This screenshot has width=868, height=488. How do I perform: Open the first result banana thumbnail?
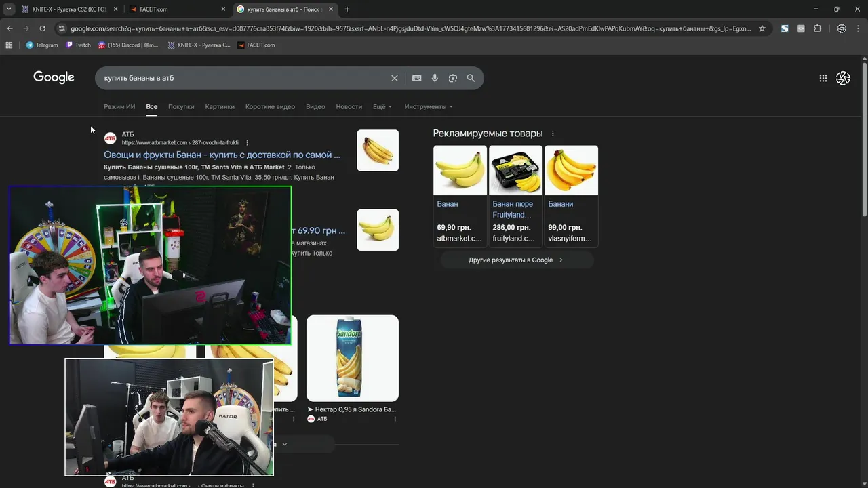(x=378, y=150)
